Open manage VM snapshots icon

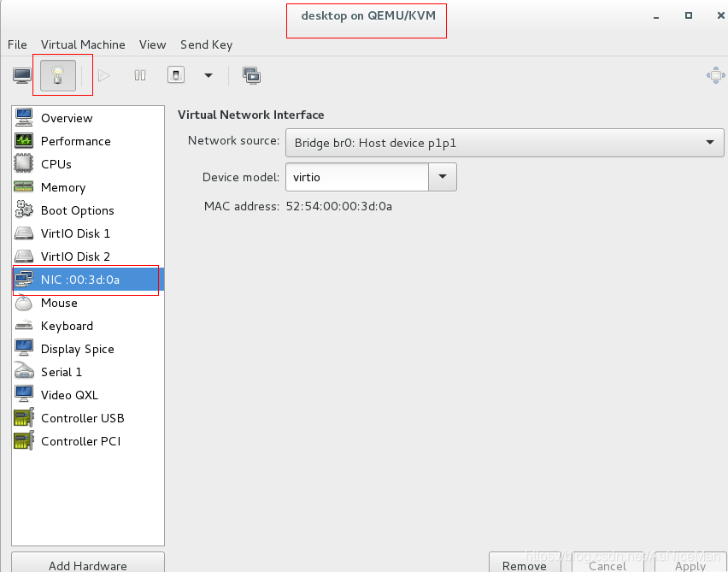(252, 75)
